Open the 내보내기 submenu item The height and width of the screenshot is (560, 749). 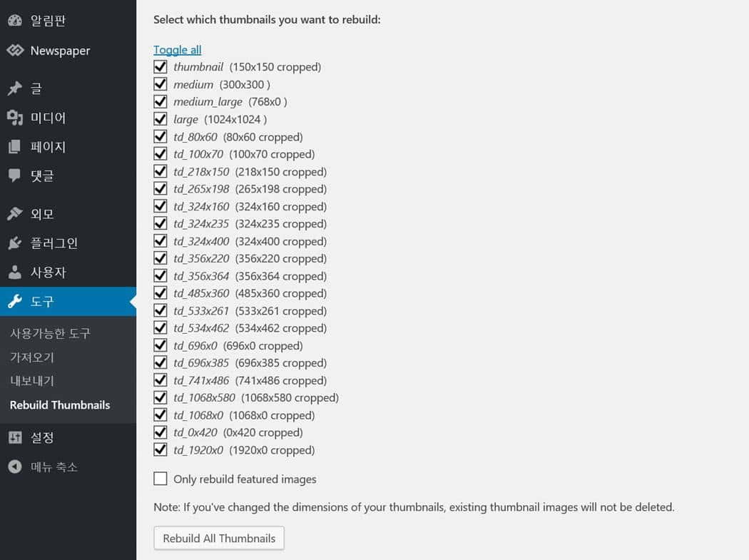32,381
